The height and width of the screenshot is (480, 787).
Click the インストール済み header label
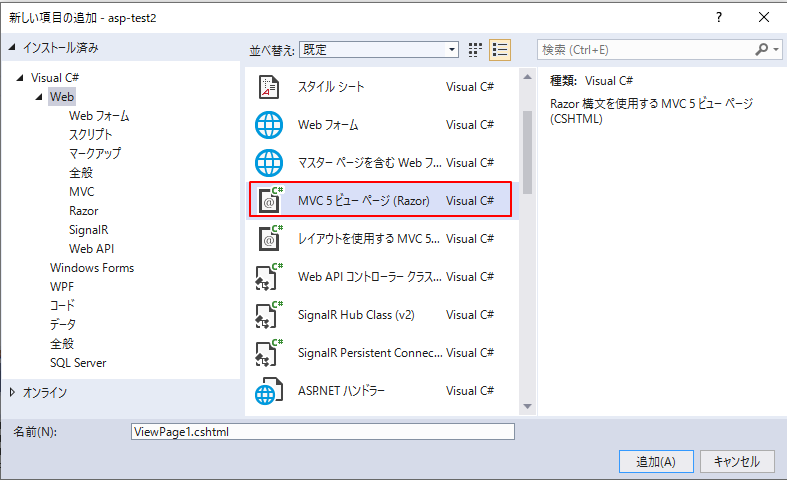coord(60,48)
